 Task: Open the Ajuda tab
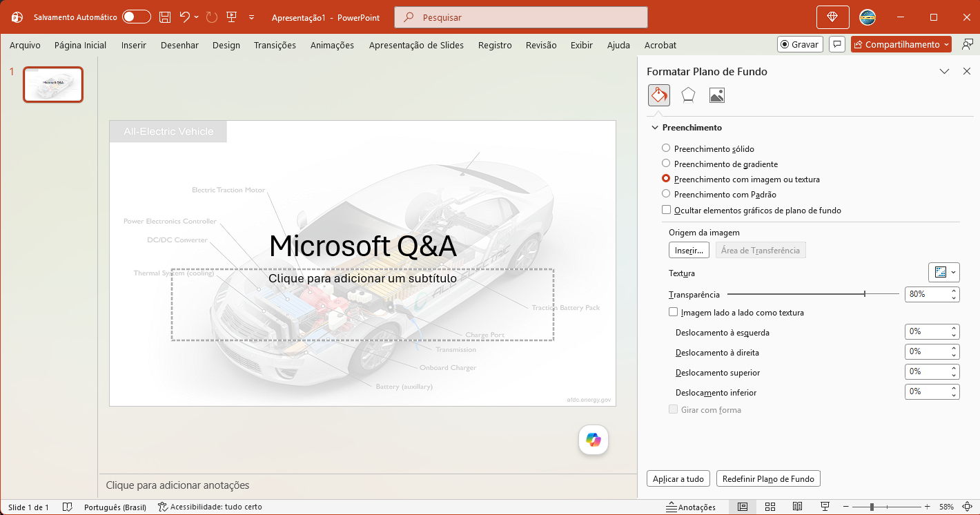click(x=618, y=45)
